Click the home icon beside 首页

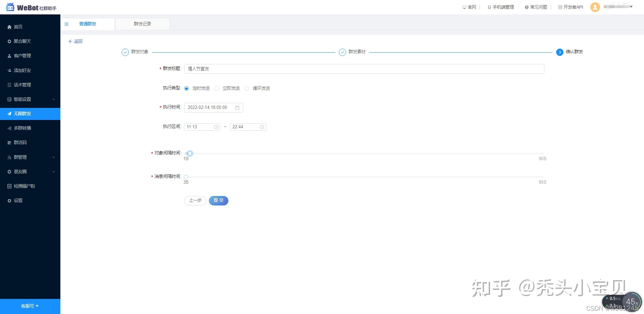click(x=9, y=27)
